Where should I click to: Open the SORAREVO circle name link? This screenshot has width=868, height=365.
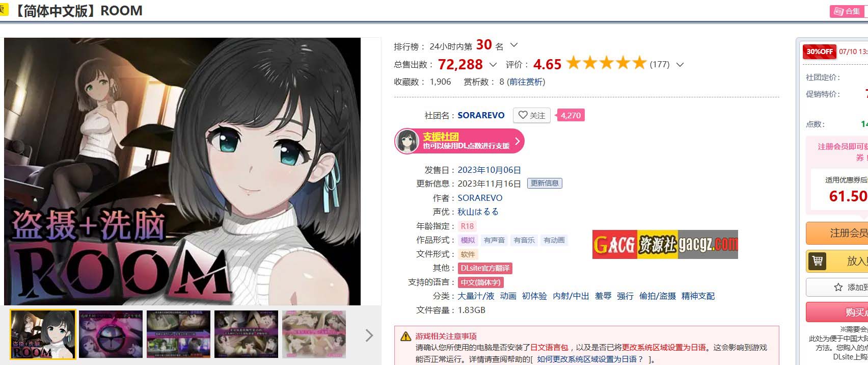click(481, 115)
